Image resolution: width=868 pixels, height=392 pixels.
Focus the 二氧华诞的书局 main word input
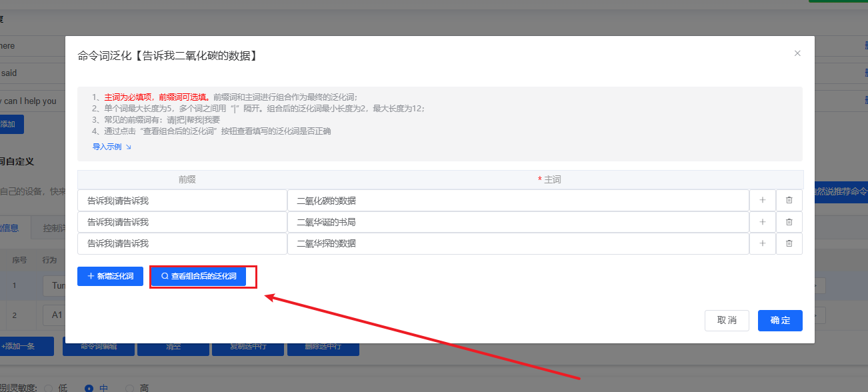(x=518, y=222)
